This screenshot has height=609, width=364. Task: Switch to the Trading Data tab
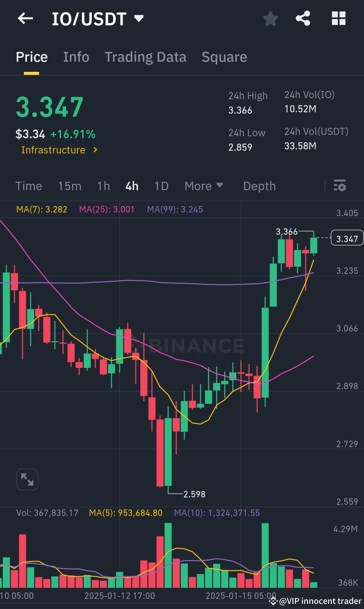click(146, 57)
